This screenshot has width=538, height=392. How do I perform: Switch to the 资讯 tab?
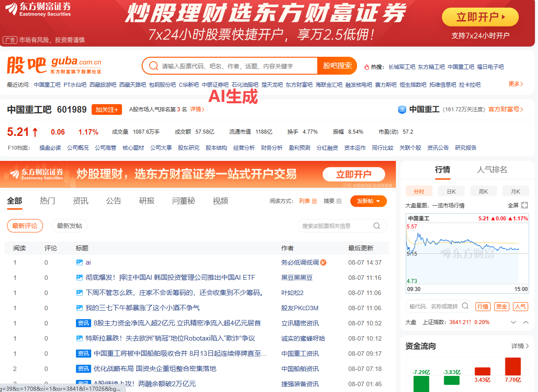click(80, 201)
